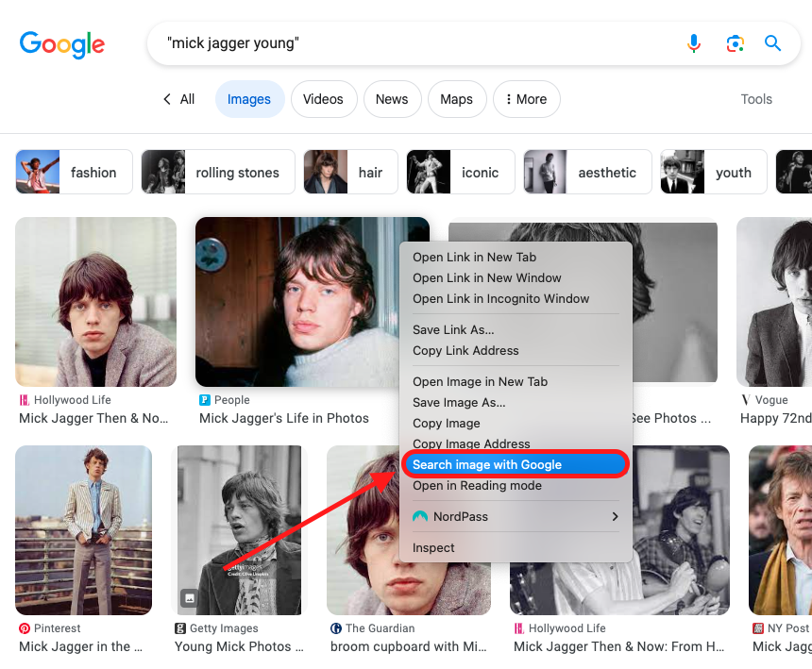Open the Pinterest full-body photo thumbnail
This screenshot has height=669, width=812.
click(84, 529)
